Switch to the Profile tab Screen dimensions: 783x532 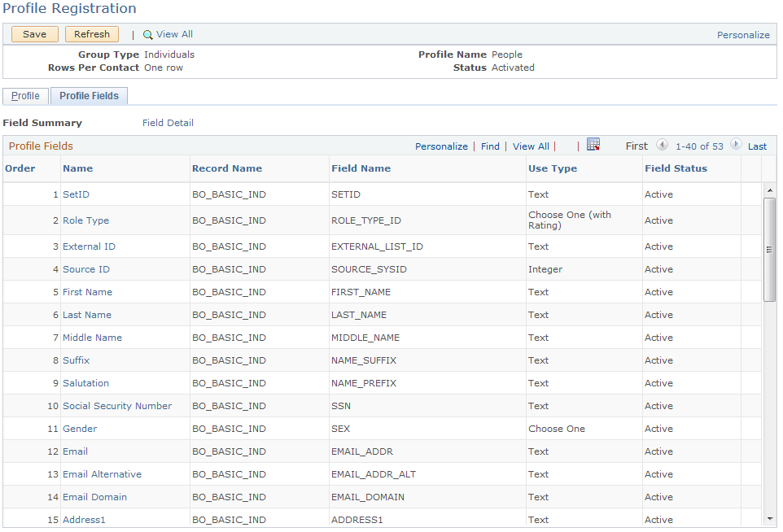pyautogui.click(x=24, y=95)
